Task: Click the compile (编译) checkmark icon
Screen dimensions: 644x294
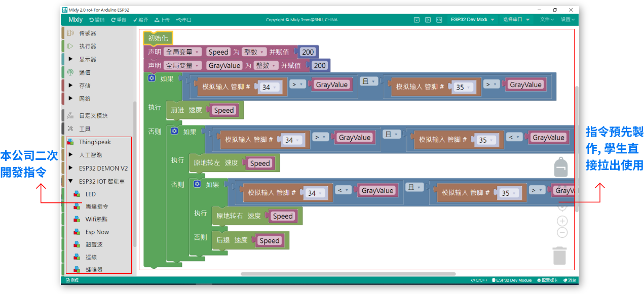Action: pos(135,20)
